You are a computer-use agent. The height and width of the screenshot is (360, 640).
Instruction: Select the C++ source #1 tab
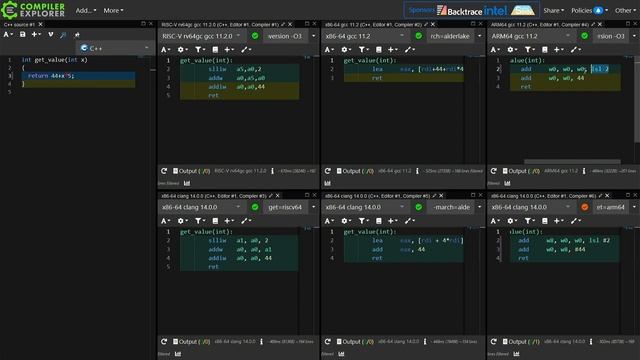coord(20,24)
